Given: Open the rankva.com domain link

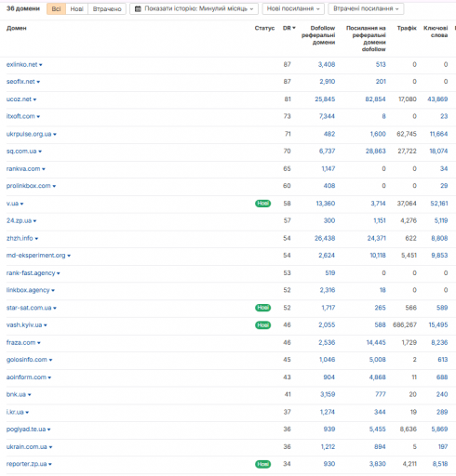Looking at the screenshot, I should [x=23, y=169].
